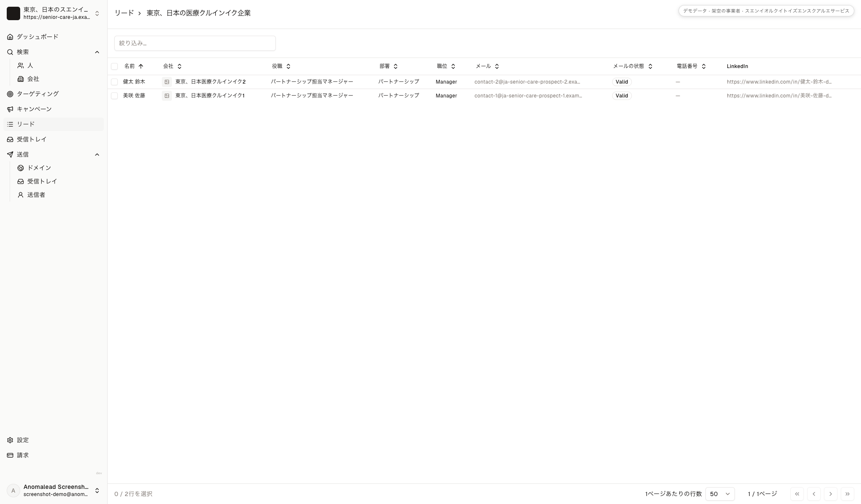Check the row for 健太 鈴木
The width and height of the screenshot is (861, 504).
pos(114,82)
